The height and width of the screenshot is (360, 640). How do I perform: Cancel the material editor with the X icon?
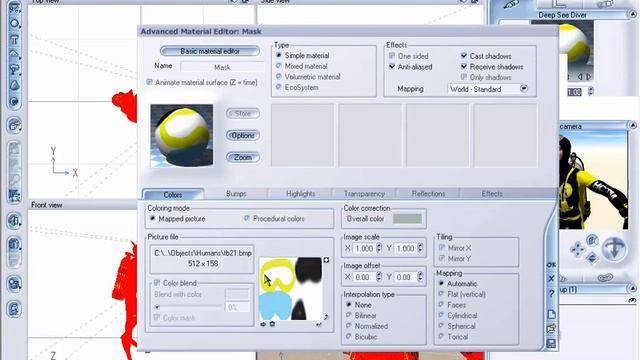coord(551,278)
